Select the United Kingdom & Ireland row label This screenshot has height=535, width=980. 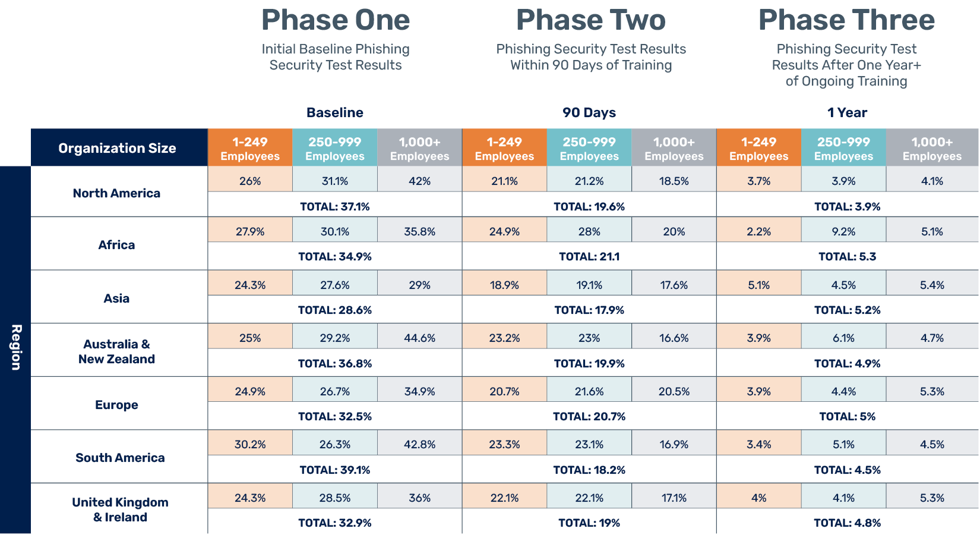120,509
